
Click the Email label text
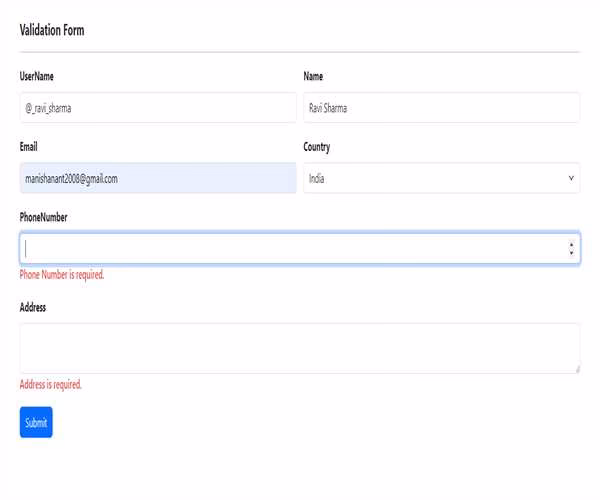click(x=29, y=147)
